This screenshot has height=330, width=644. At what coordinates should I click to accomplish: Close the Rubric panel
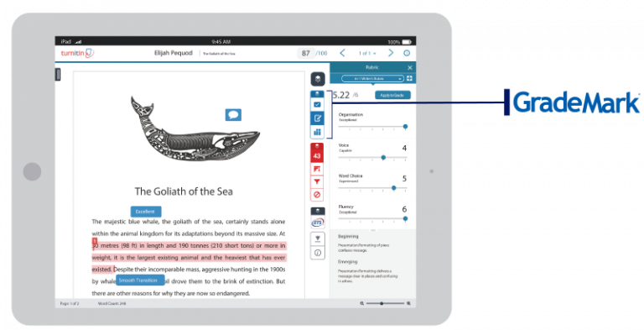click(409, 67)
